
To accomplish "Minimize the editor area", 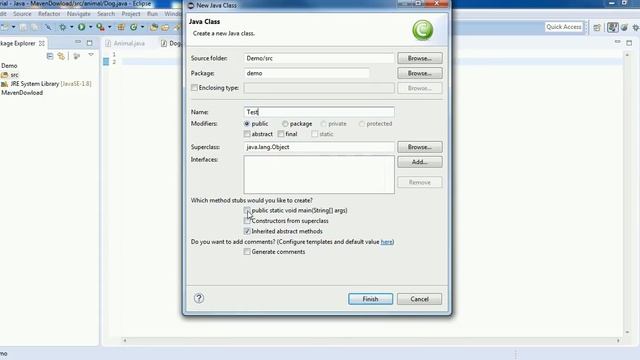I will pos(618,42).
